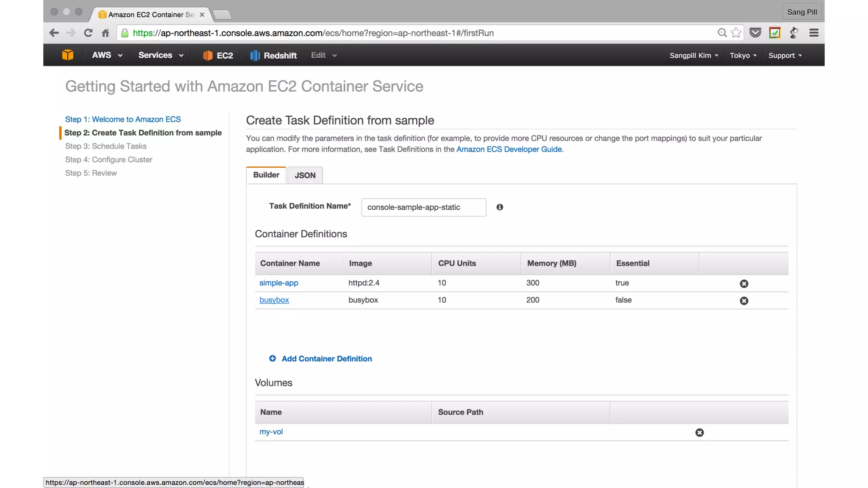The width and height of the screenshot is (868, 488).
Task: Click info icon beside Task Definition Name
Action: [500, 207]
